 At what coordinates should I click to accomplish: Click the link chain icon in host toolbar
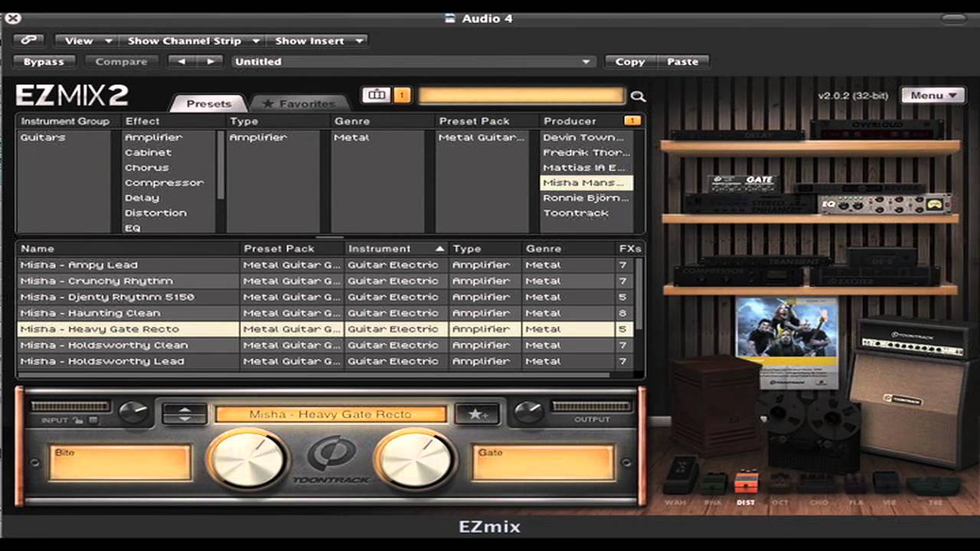[29, 41]
